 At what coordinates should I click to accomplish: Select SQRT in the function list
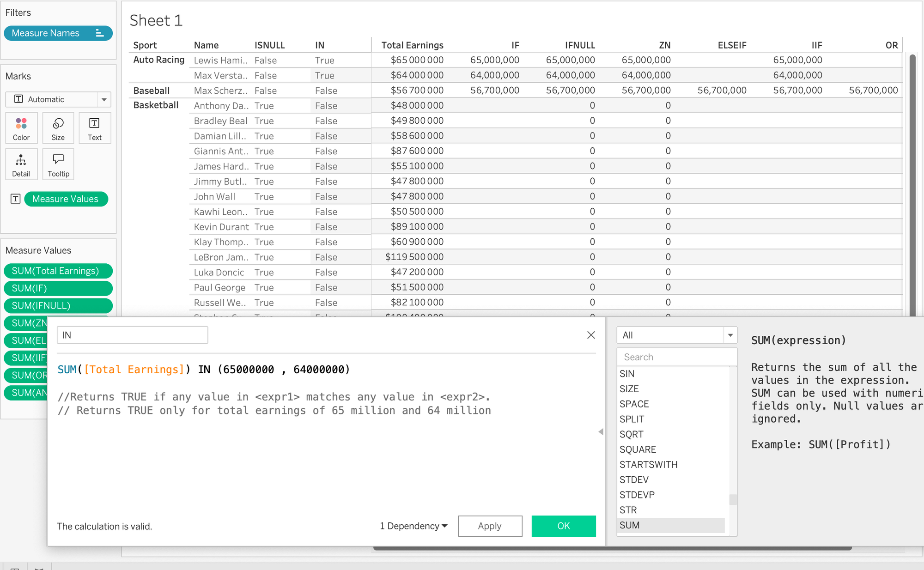click(631, 434)
